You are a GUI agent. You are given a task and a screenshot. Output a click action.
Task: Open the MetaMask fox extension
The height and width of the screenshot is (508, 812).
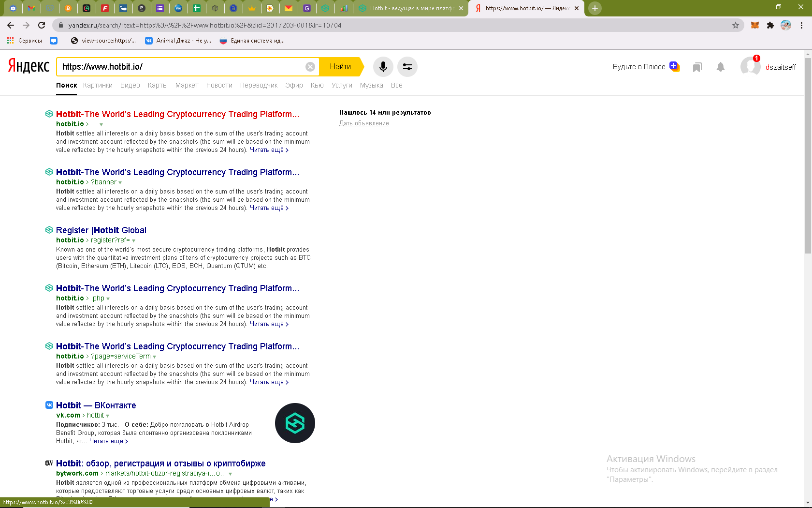pyautogui.click(x=754, y=25)
